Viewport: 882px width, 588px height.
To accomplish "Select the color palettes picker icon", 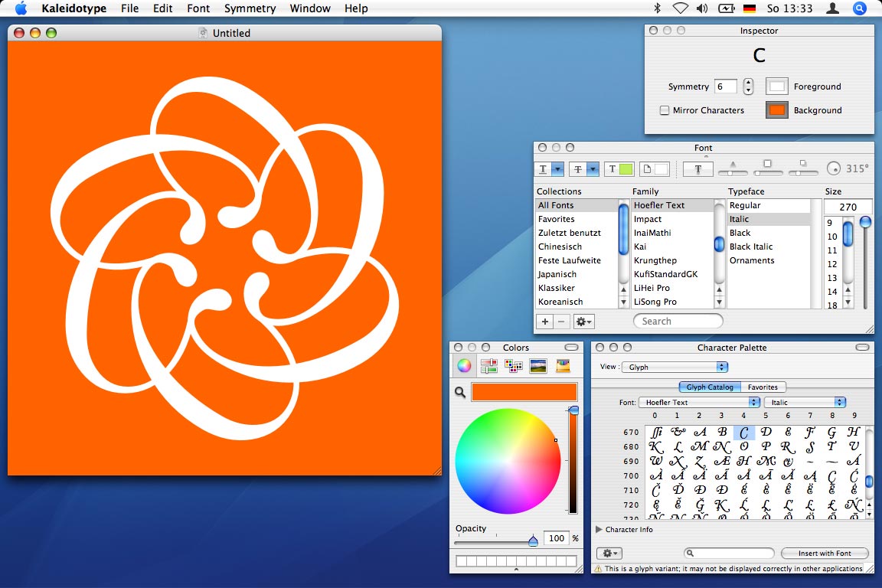I will 514,366.
